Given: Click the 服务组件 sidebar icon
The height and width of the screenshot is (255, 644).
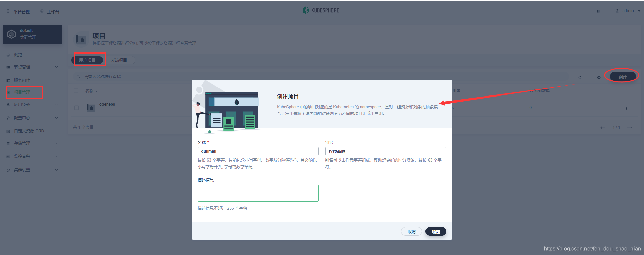Looking at the screenshot, I should (8, 80).
